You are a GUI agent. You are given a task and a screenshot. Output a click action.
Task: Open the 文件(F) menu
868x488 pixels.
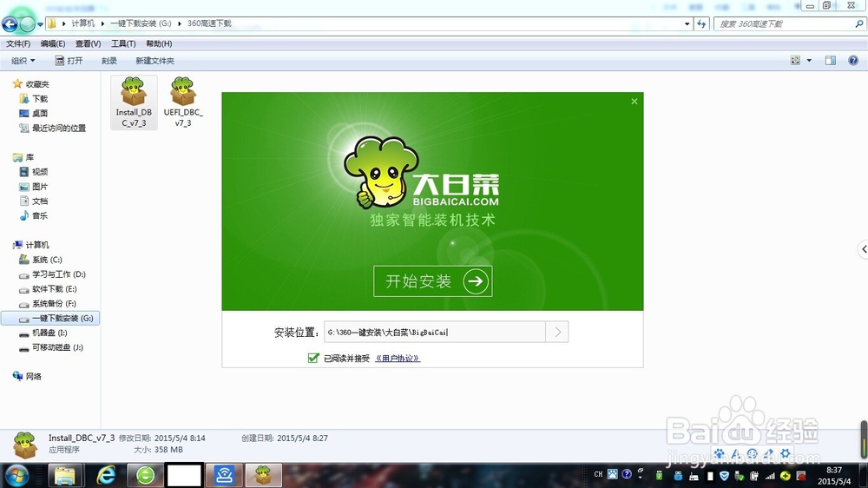click(18, 43)
